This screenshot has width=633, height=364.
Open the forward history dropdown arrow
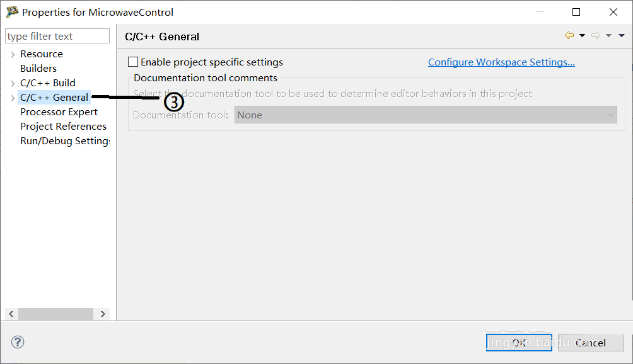click(x=608, y=36)
